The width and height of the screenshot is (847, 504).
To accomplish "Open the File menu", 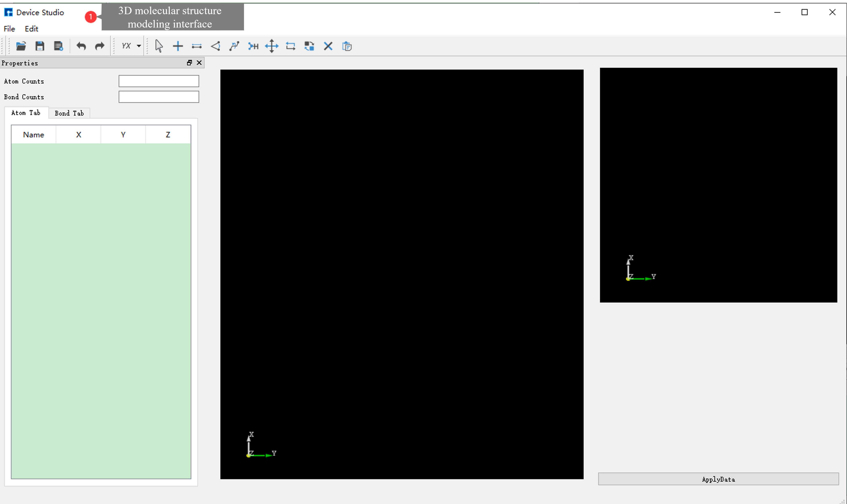I will click(9, 29).
